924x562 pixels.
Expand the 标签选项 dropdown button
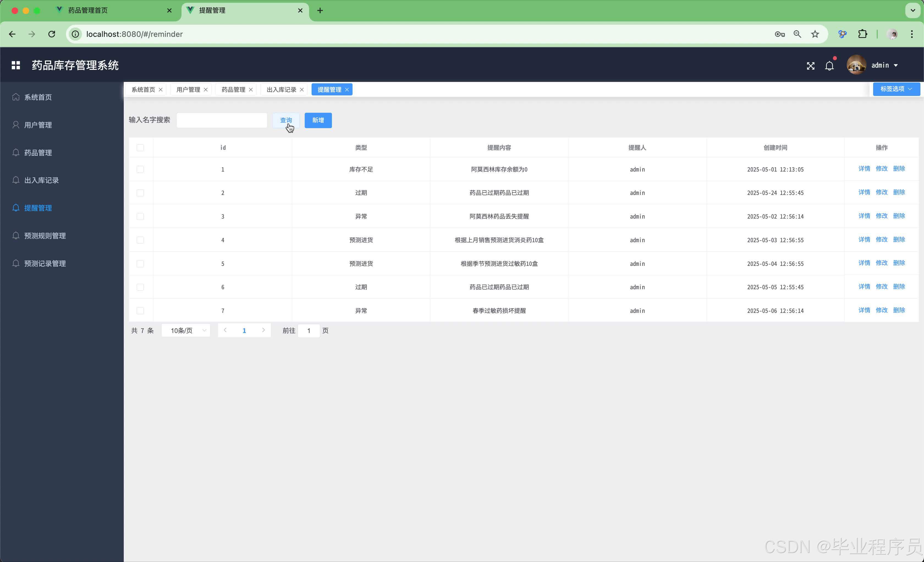pyautogui.click(x=896, y=89)
